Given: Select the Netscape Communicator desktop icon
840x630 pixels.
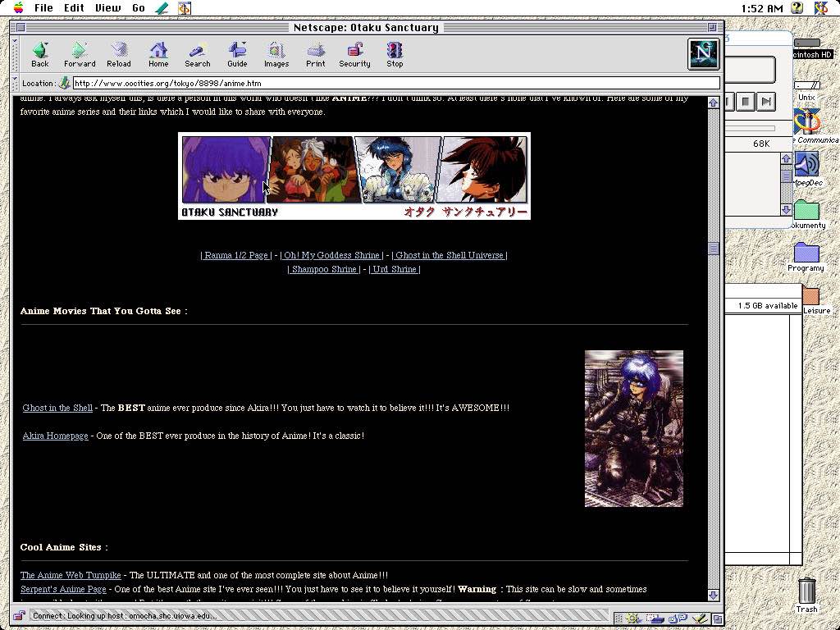Looking at the screenshot, I should coord(810,126).
